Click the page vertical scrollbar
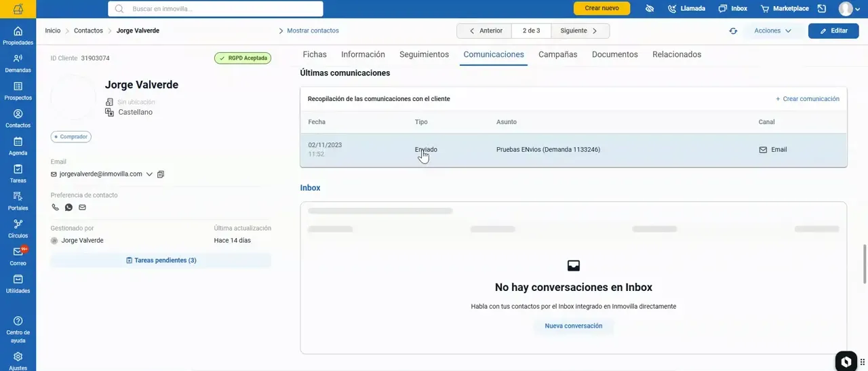 click(x=864, y=263)
